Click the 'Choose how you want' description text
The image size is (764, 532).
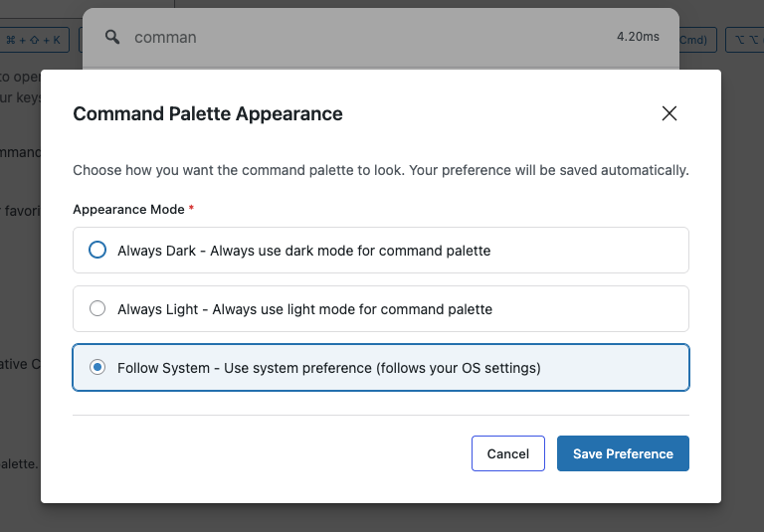381,170
